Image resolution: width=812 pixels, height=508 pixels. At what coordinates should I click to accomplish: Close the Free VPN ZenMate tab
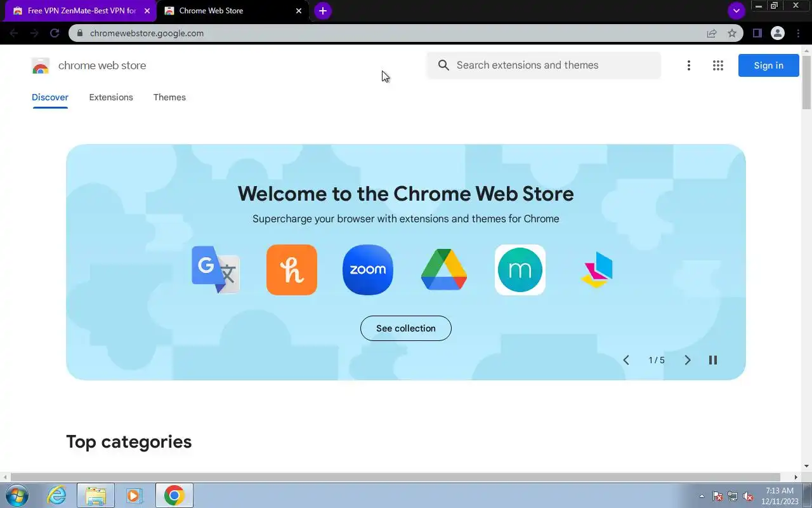click(147, 11)
